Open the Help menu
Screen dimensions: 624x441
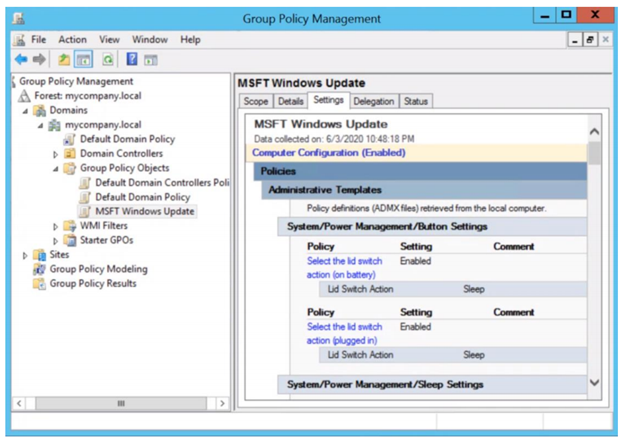(190, 40)
